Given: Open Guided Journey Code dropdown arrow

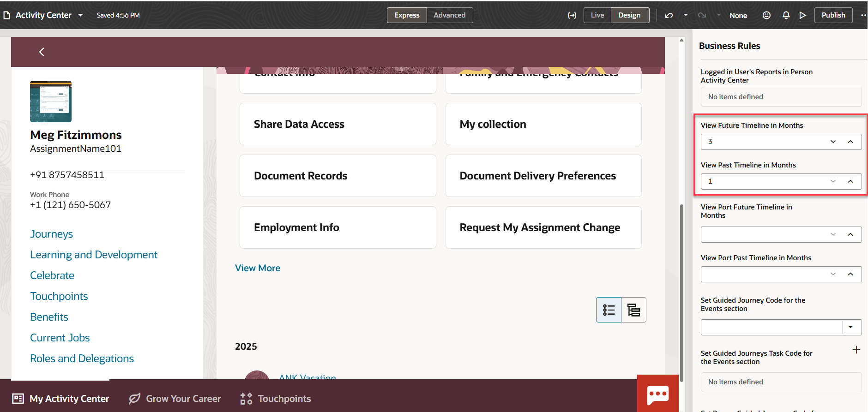Looking at the screenshot, I should point(850,327).
